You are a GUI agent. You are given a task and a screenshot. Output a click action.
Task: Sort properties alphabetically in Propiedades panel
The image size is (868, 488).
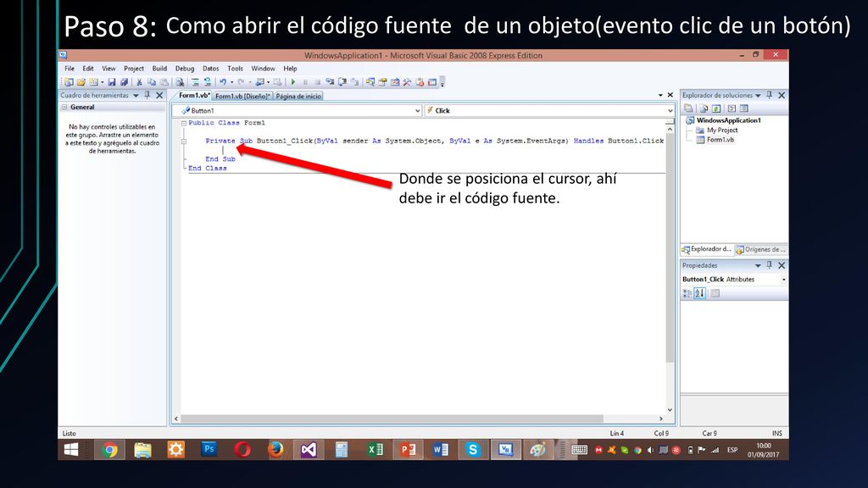pyautogui.click(x=699, y=293)
